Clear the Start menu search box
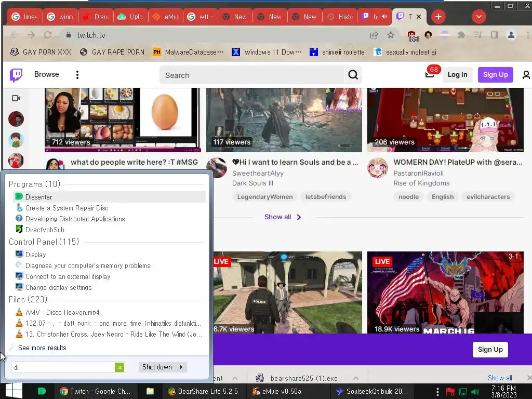 (x=119, y=367)
